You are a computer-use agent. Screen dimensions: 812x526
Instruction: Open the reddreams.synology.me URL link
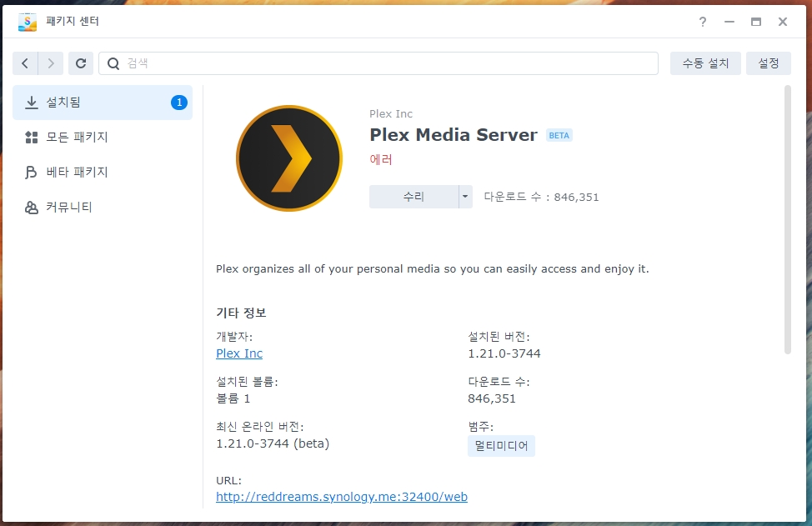pos(342,497)
